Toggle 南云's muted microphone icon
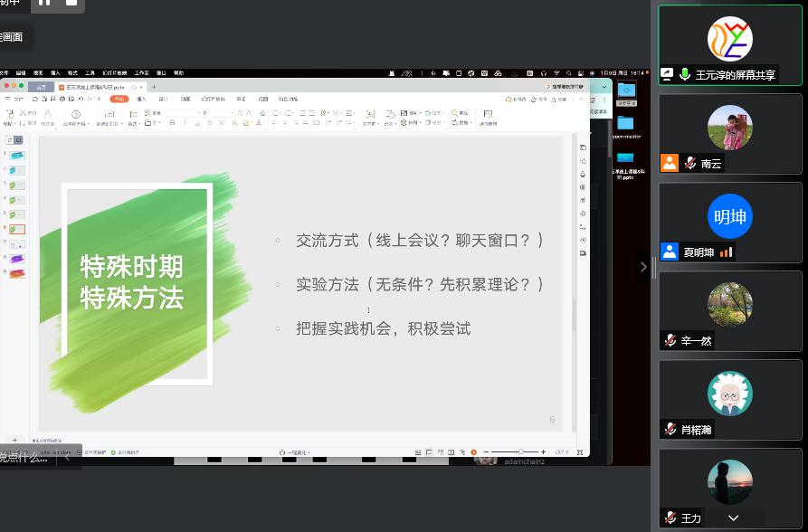Viewport: 808px width, 532px height. pyautogui.click(x=691, y=164)
